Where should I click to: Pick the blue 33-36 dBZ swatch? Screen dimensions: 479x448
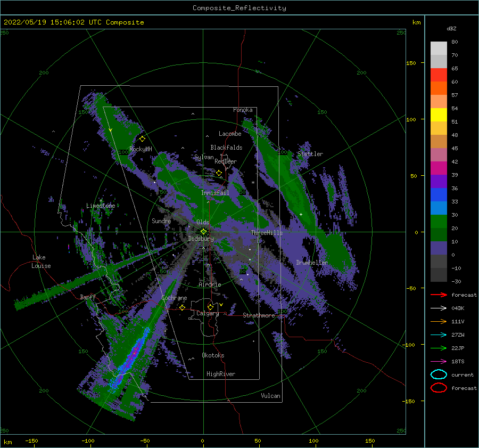pos(439,195)
